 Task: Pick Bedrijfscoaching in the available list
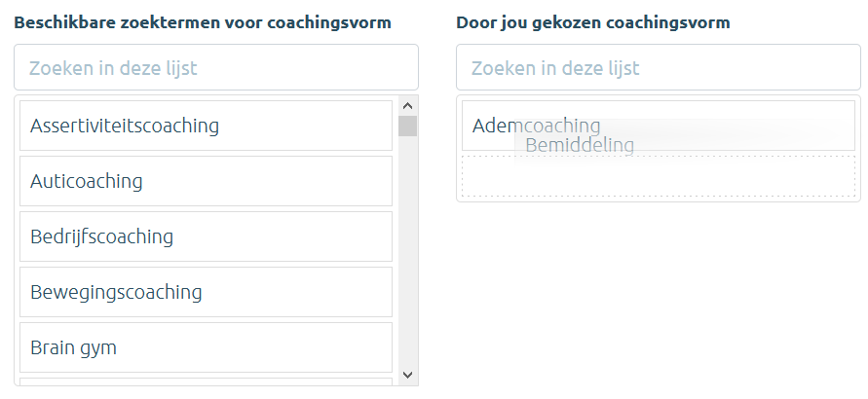tap(206, 236)
